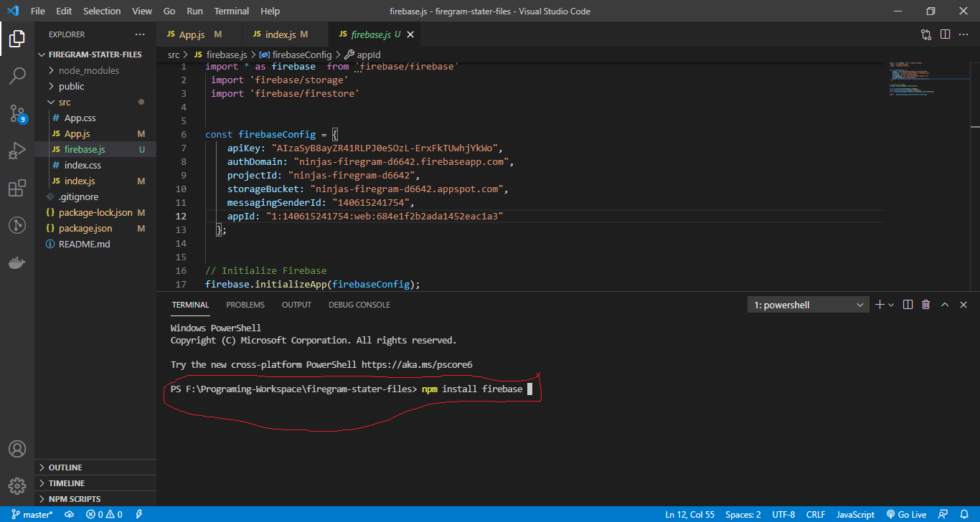Change line endings via CRLF status item

(x=816, y=514)
